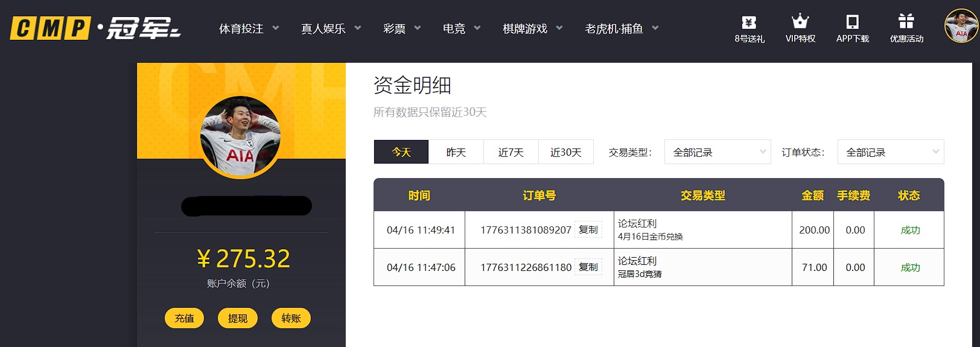Select the 今天 date filter tab
The height and width of the screenshot is (347, 980).
tap(401, 152)
